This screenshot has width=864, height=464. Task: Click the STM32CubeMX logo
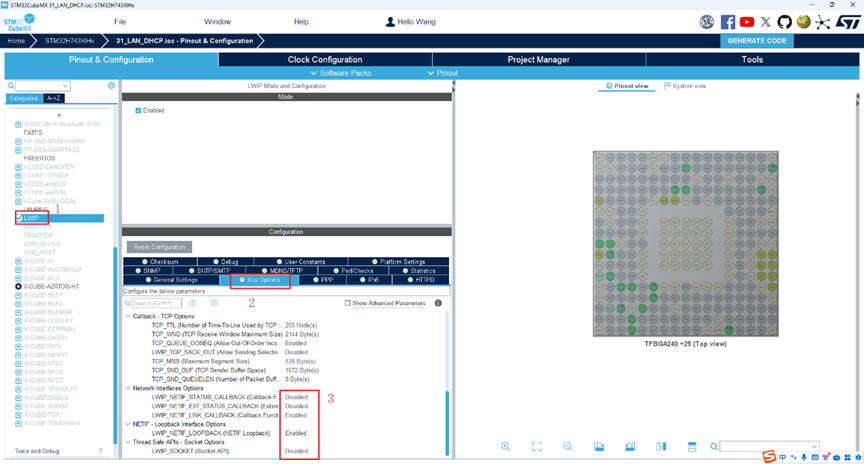tap(20, 23)
